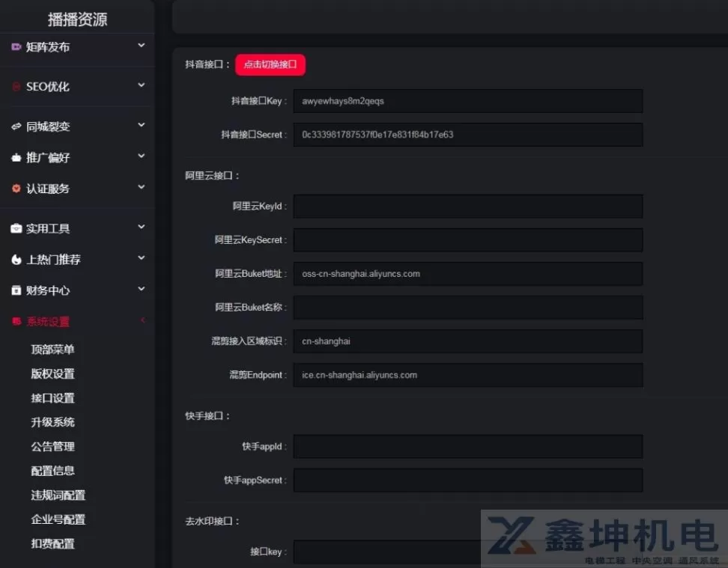Click the 抖音接口Key input field

coord(467,101)
